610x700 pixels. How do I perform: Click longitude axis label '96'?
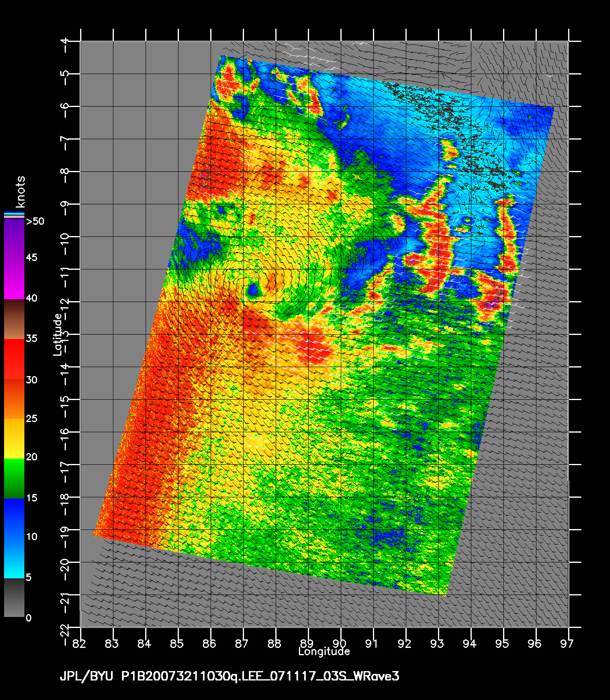[535, 643]
